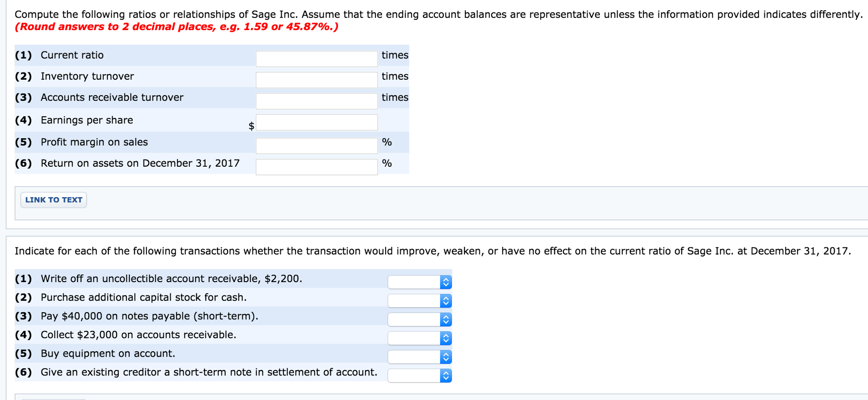Viewport: 868px width, 400px height.
Task: Click the Inventory turnover answer field
Action: click(x=316, y=80)
